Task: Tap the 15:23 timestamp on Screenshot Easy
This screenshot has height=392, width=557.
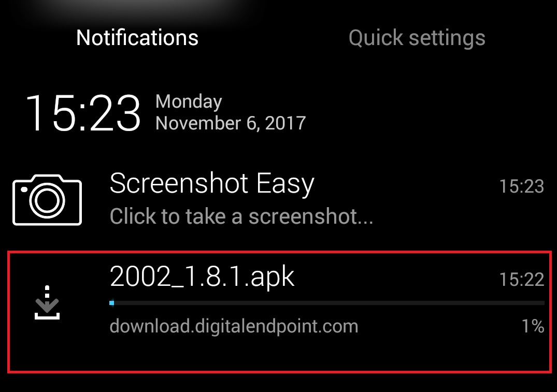Action: coord(521,186)
